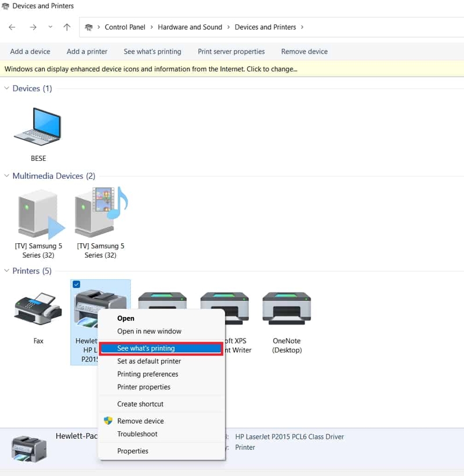Collapse the Devices (1) section chevron
464x476 pixels.
(x=6, y=88)
